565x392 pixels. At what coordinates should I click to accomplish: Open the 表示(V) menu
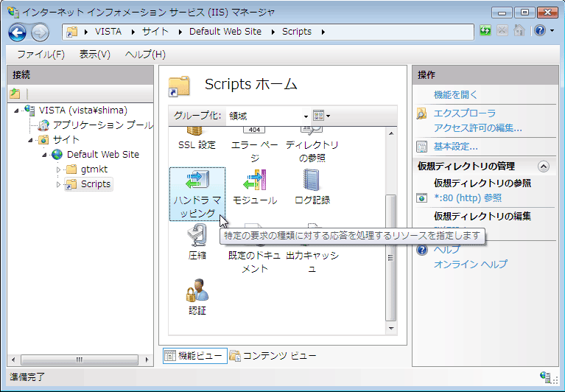coord(94,55)
